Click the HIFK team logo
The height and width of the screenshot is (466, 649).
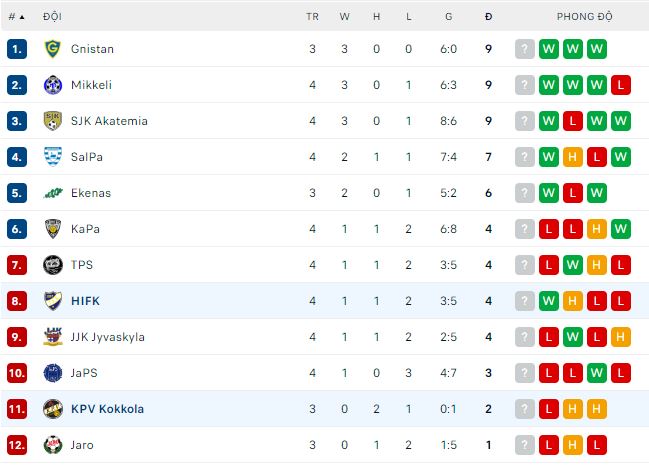[x=53, y=301]
